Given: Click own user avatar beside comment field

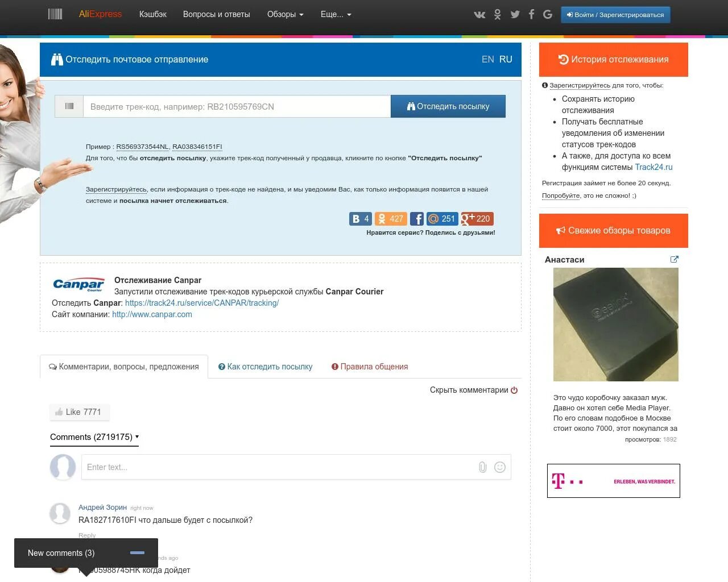Looking at the screenshot, I should click(63, 467).
